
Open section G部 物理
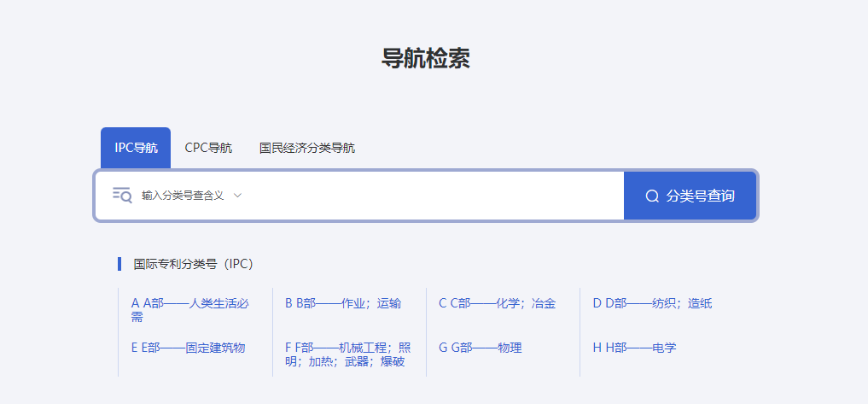[480, 348]
